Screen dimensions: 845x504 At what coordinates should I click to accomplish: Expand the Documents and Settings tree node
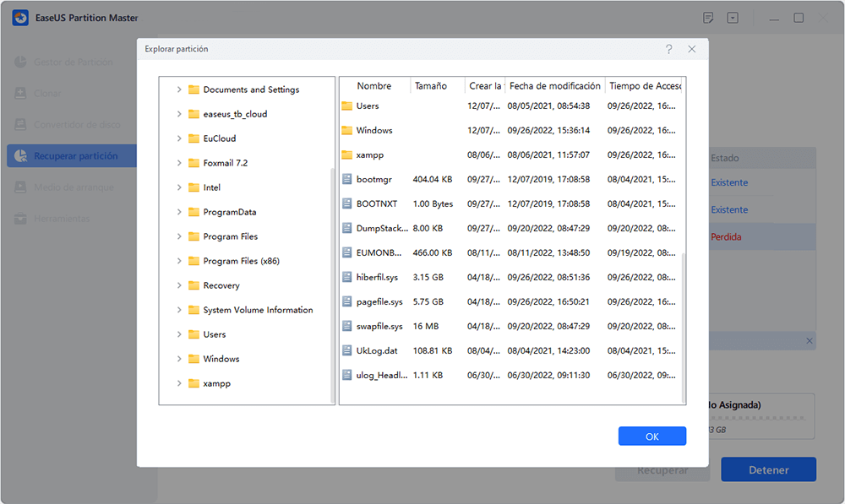[x=179, y=89]
